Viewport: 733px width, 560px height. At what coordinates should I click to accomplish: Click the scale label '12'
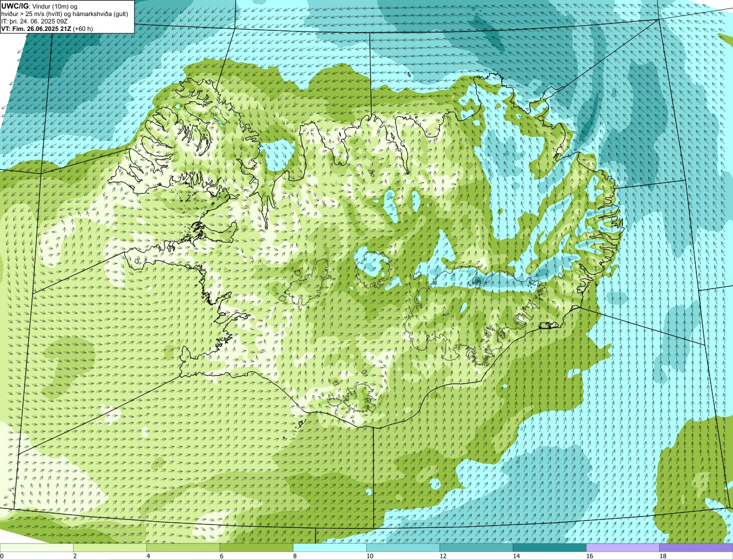point(443,556)
